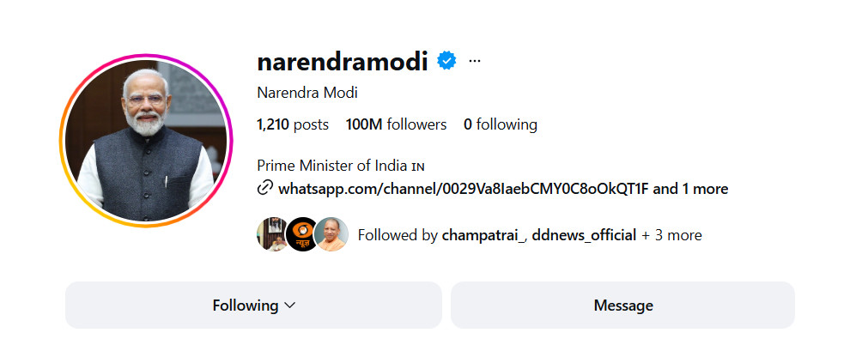This screenshot has width=868, height=357.
Task: Click the blue verified badge
Action: 446,61
